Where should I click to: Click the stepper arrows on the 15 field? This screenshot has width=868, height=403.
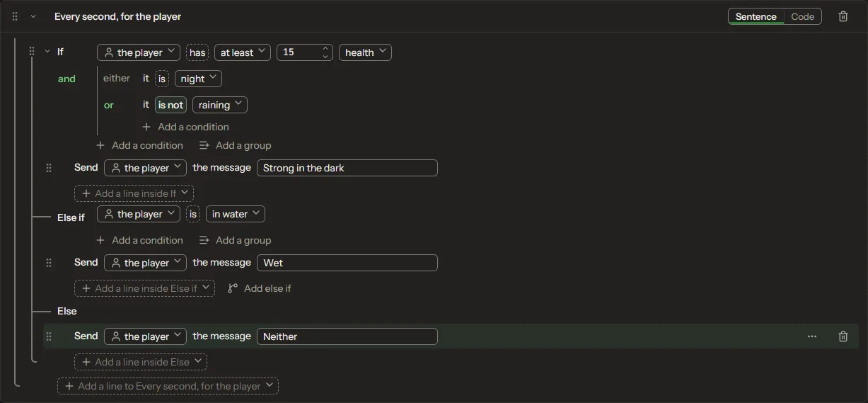coord(325,52)
